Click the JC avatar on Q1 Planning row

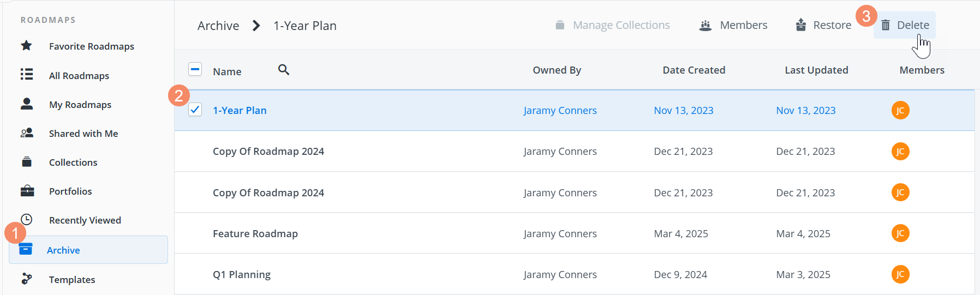click(900, 274)
